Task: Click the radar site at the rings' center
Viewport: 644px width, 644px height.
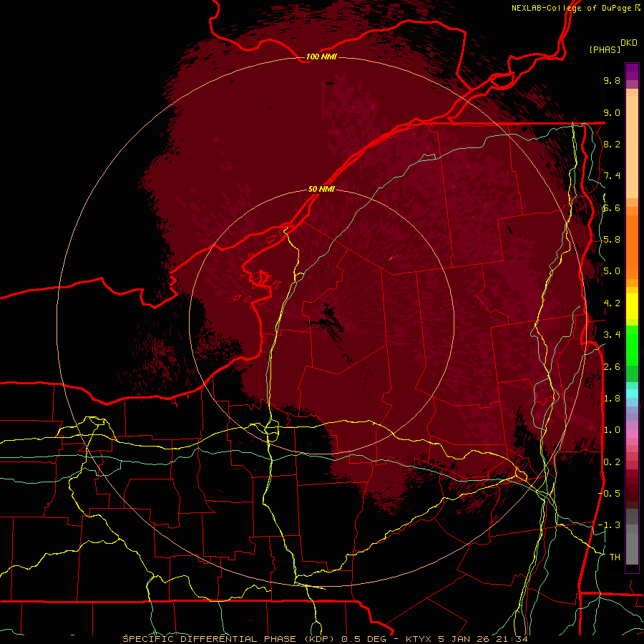Action: [321, 321]
